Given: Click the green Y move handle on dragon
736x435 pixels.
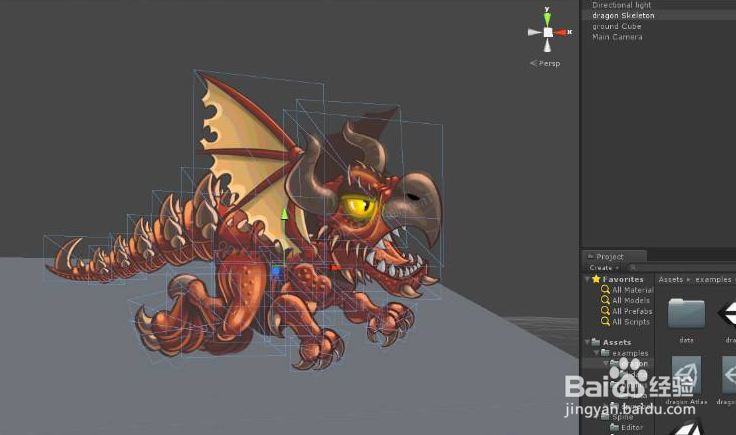Looking at the screenshot, I should pyautogui.click(x=284, y=215).
